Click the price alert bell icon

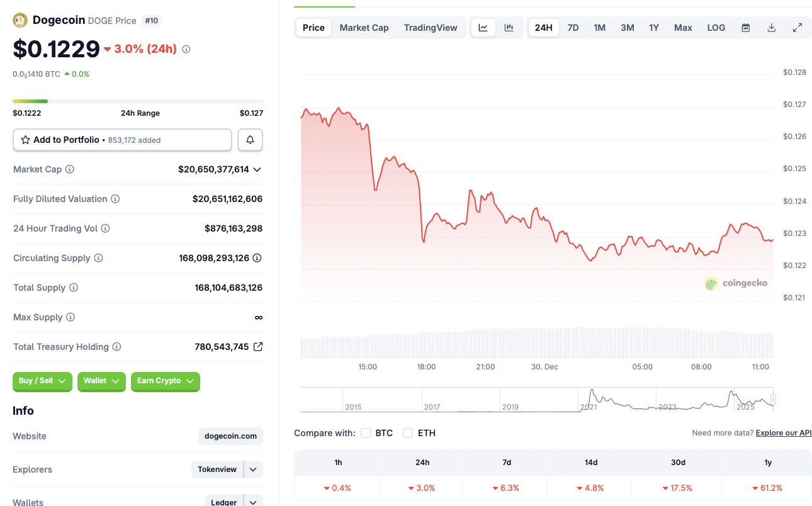[x=250, y=140]
